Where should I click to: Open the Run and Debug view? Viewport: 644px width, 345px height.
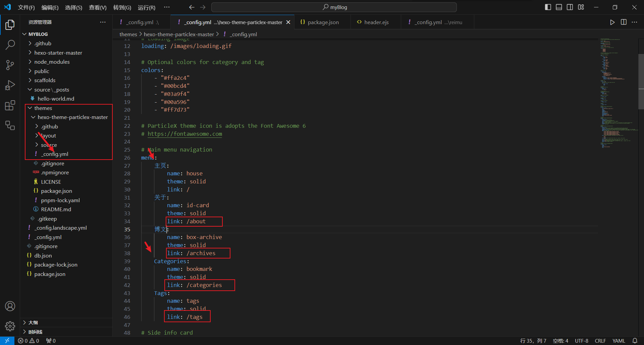coord(10,85)
